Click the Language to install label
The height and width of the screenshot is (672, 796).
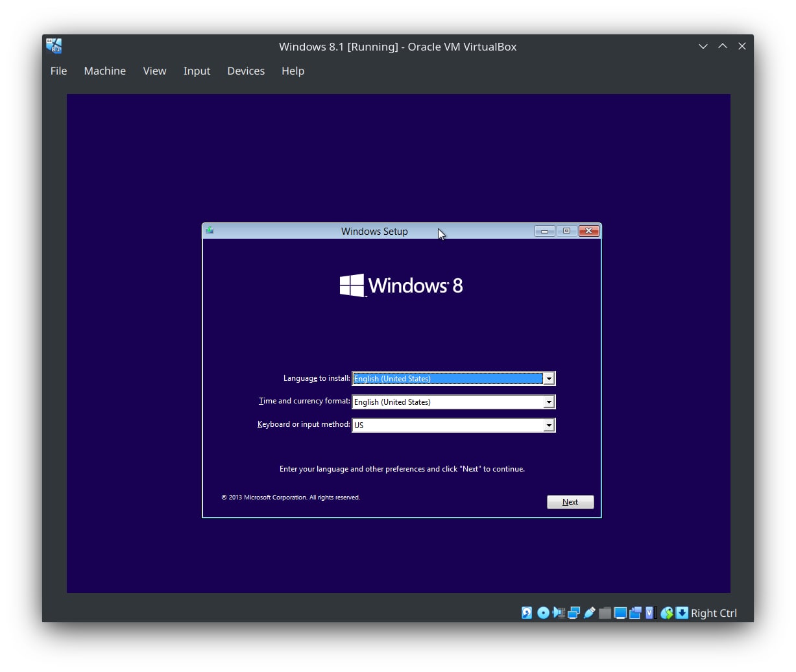(x=317, y=378)
